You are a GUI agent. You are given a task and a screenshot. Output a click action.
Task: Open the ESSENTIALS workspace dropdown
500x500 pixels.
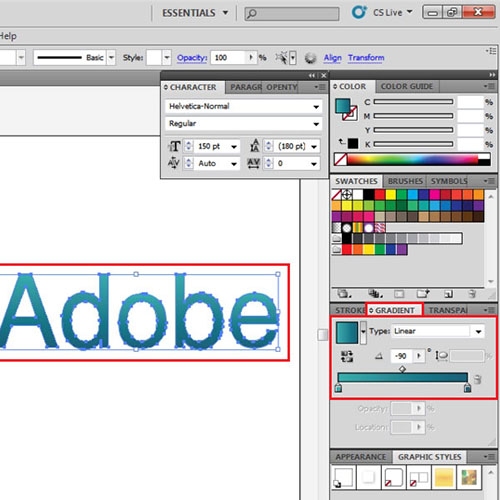click(x=226, y=13)
